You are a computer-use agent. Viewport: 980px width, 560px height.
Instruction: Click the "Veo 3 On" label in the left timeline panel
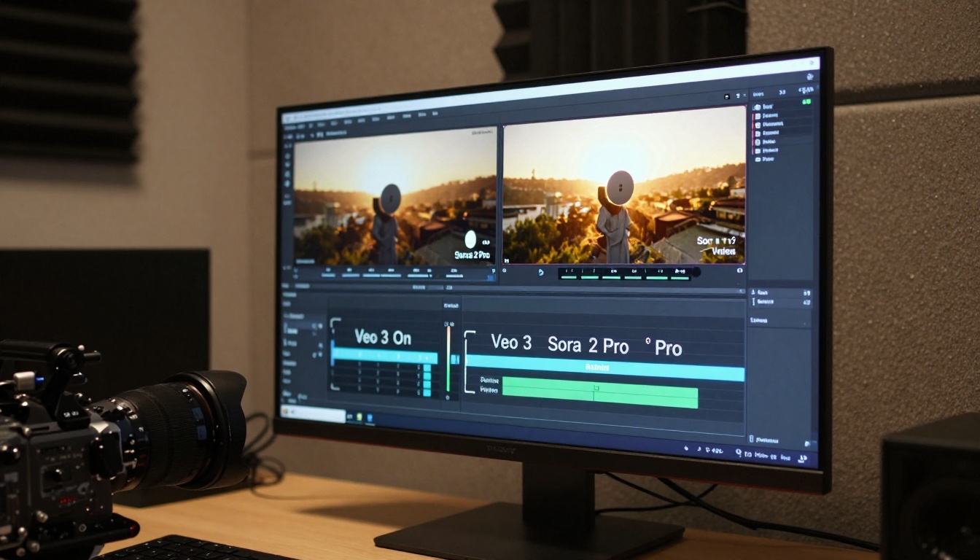click(383, 337)
